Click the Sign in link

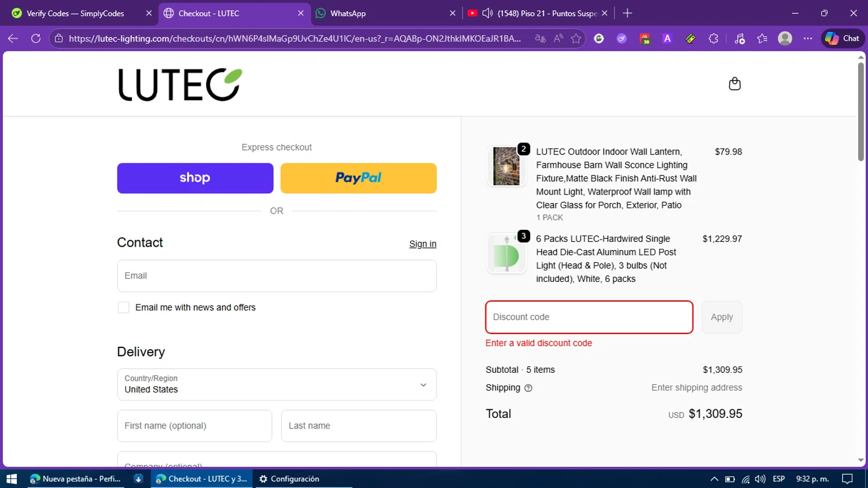point(422,244)
